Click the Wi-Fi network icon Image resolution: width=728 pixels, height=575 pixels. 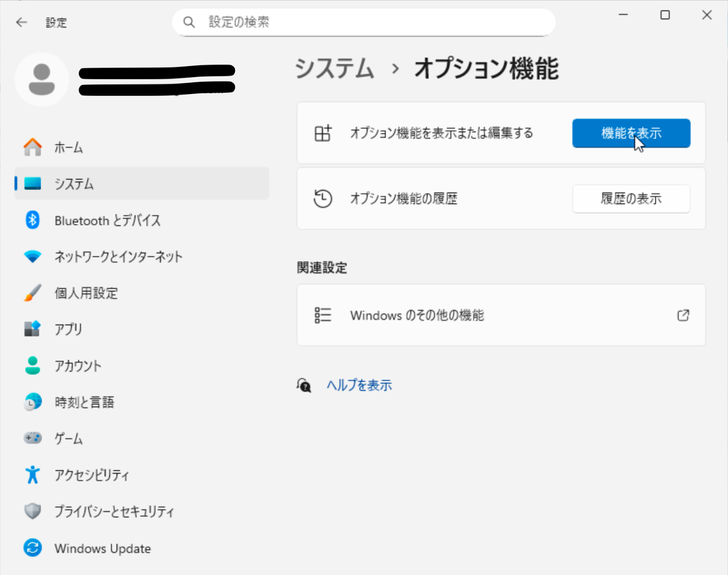click(33, 257)
